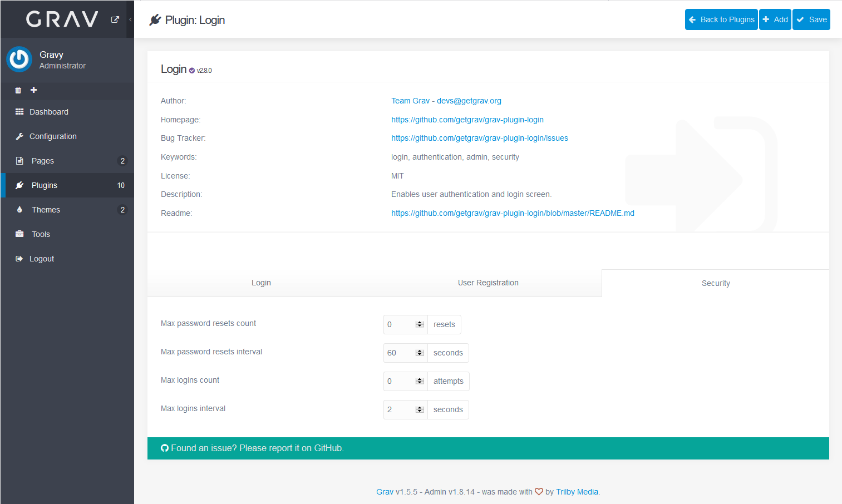The width and height of the screenshot is (842, 504).
Task: Collapse sidebar using the chevron arrow
Action: [x=130, y=19]
